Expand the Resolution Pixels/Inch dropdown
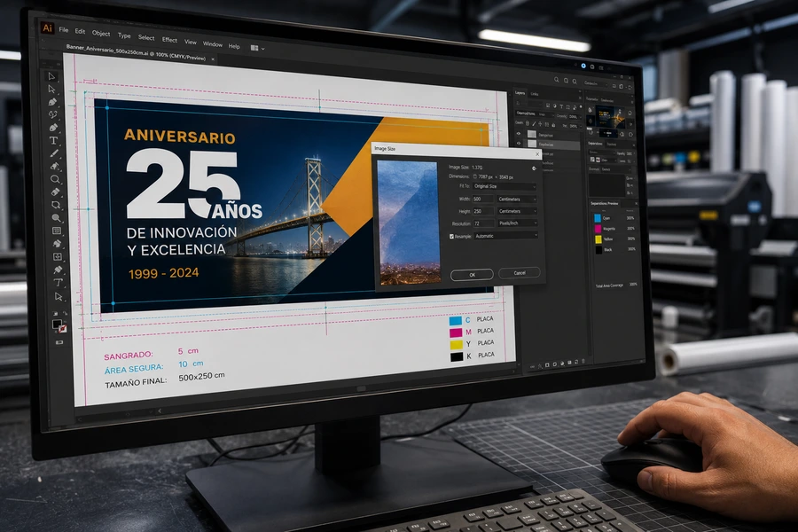 [x=517, y=223]
